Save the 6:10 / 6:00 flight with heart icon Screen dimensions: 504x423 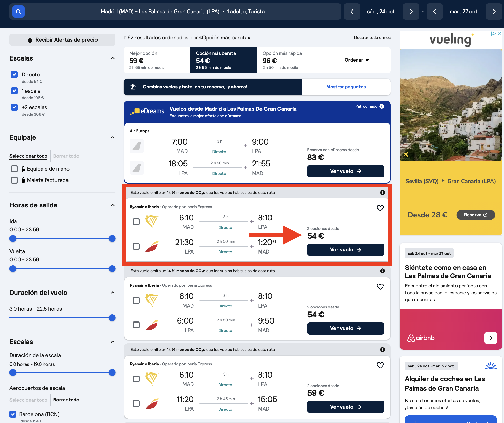[380, 287]
